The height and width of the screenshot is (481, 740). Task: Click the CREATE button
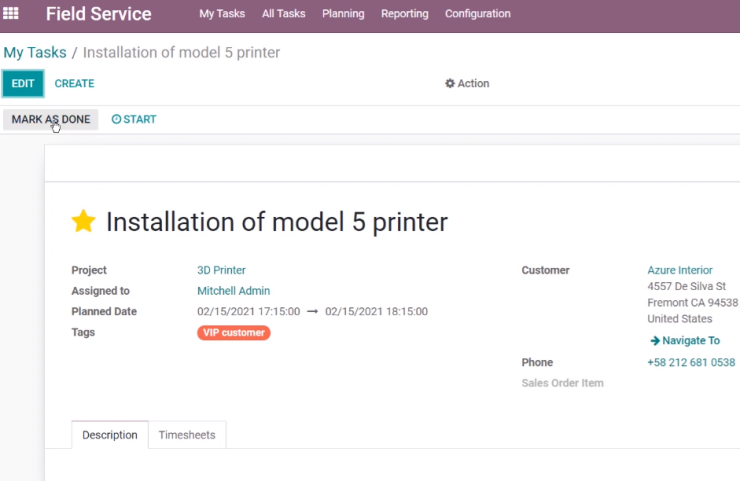click(75, 84)
